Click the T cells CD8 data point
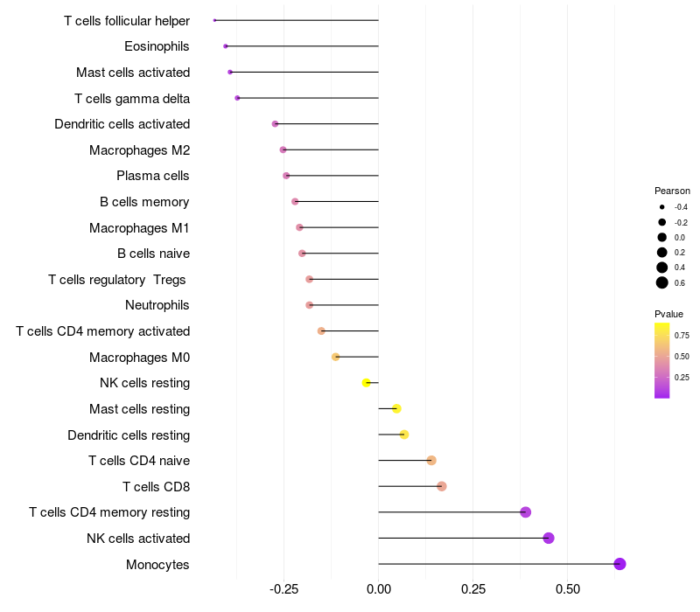700x612 pixels. click(x=441, y=486)
